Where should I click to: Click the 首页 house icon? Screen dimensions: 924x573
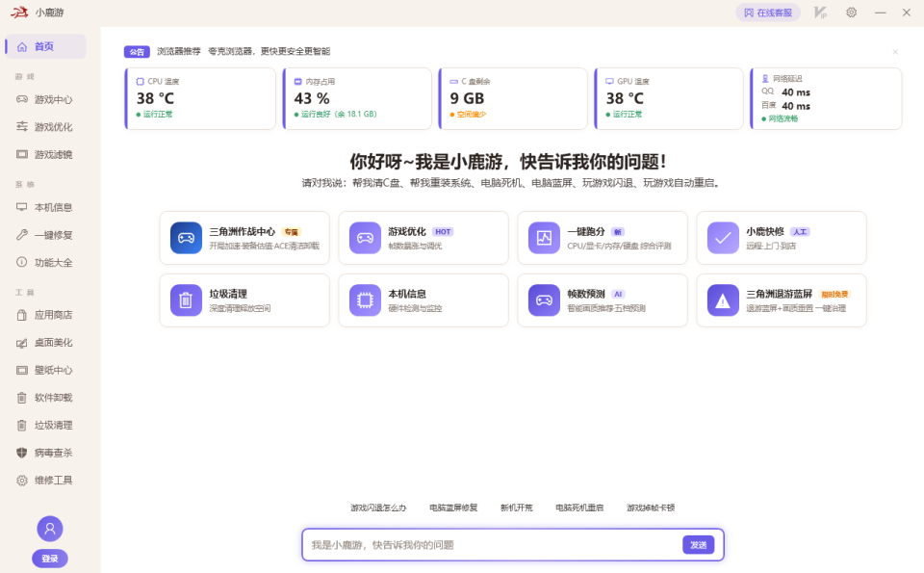coord(22,46)
